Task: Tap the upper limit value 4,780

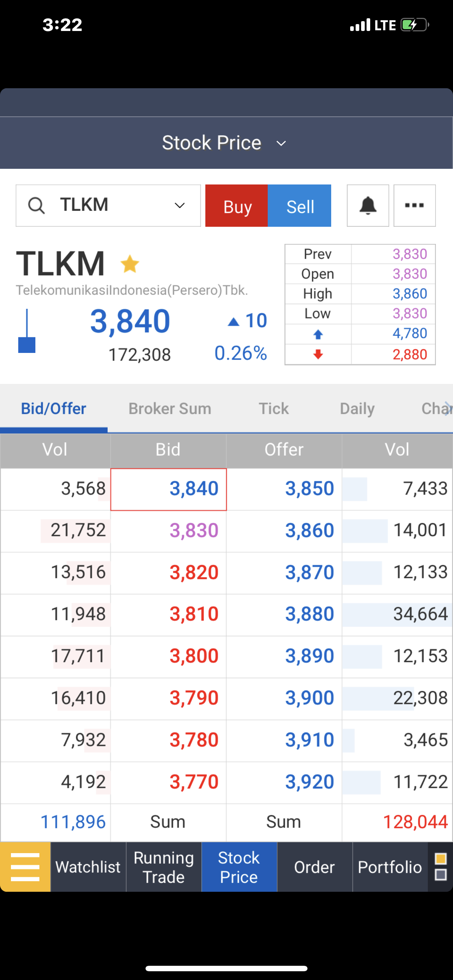Action: [410, 334]
